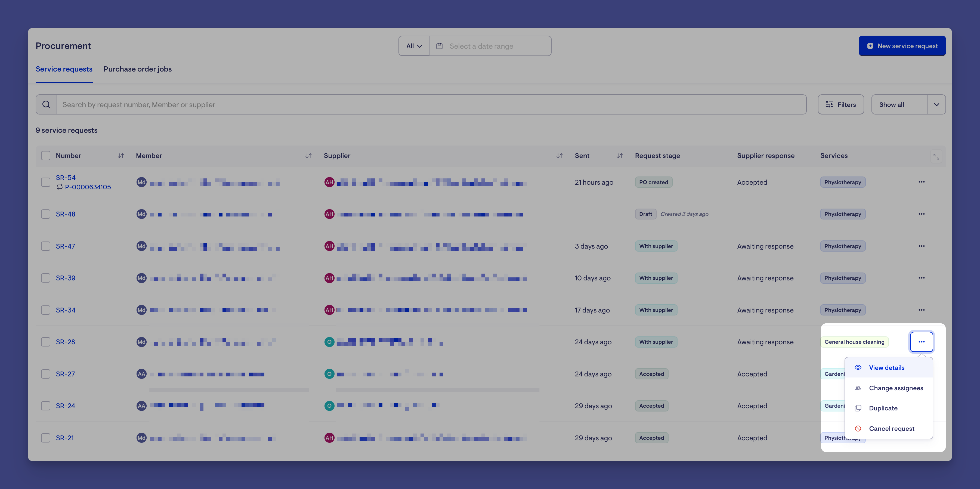
Task: Tick the checkbox for SR-39
Action: coord(46,278)
